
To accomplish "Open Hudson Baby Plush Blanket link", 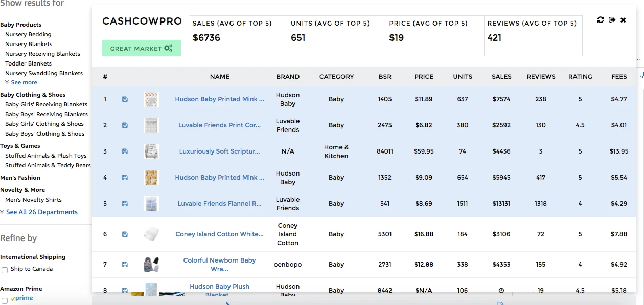I will pos(220,290).
